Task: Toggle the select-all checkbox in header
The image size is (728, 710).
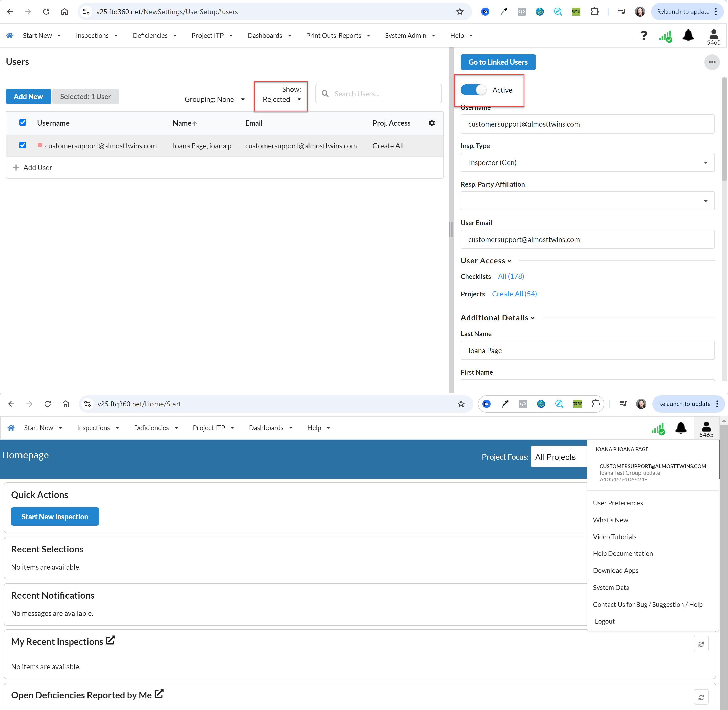Action: [x=23, y=123]
